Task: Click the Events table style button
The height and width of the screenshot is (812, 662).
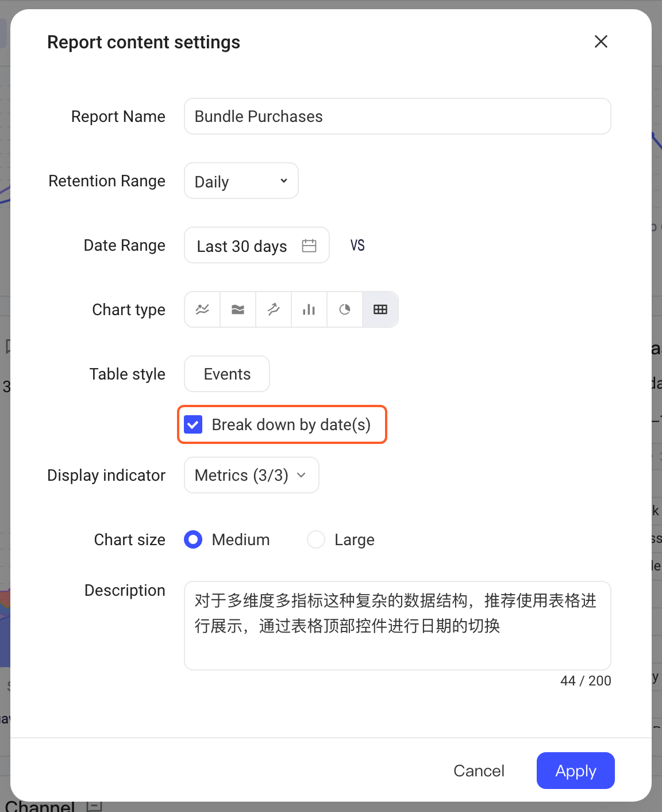Action: (x=227, y=374)
